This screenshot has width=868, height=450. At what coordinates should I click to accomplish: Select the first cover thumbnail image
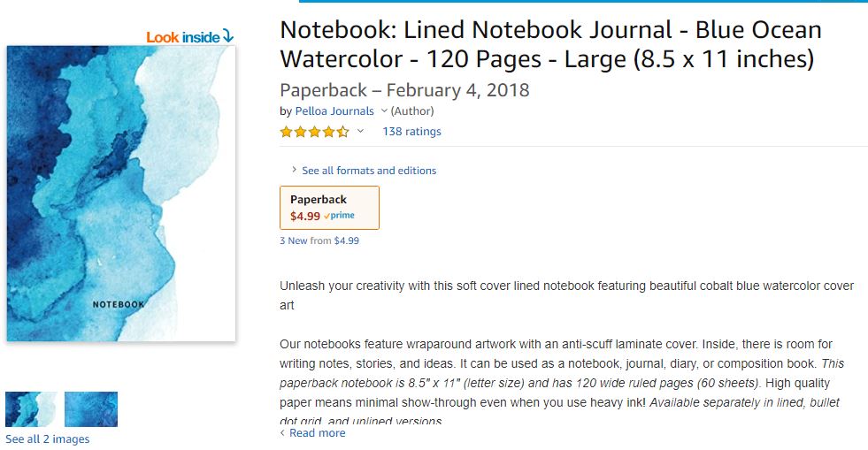click(x=31, y=409)
